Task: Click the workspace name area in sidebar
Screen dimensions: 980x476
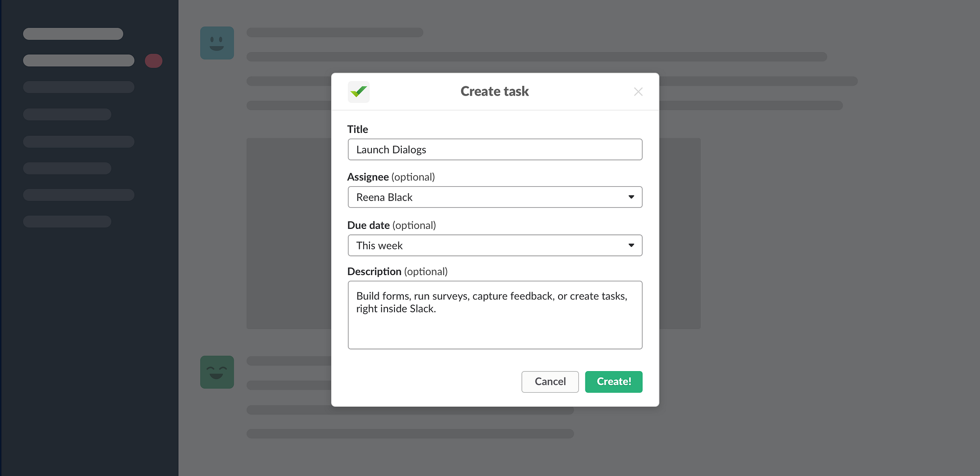Action: tap(73, 33)
